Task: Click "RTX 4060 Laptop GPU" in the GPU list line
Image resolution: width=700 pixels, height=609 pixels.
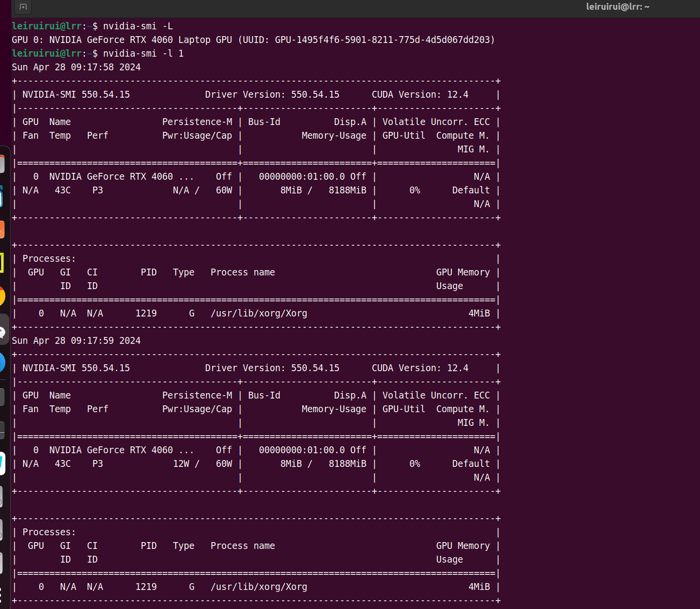Action: [x=181, y=40]
